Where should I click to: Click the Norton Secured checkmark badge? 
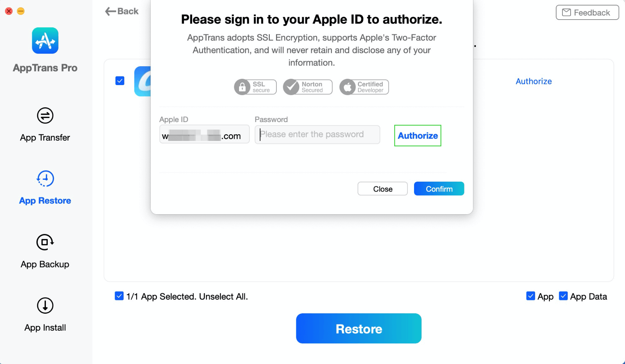[308, 87]
